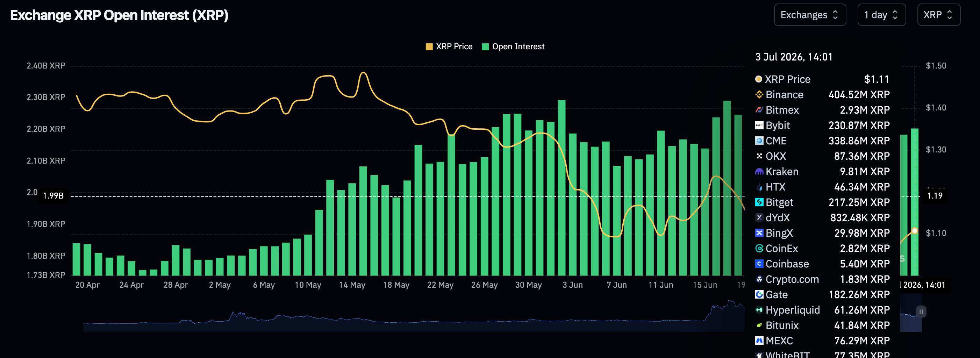Image resolution: width=980 pixels, height=358 pixels.
Task: Click the '404.52M XRP' Binance value
Action: pyautogui.click(x=859, y=94)
